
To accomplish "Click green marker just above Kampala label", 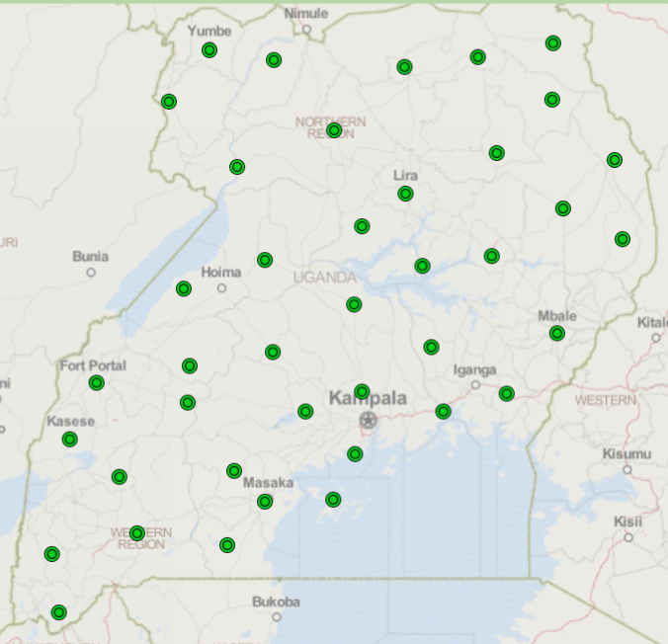I will [362, 392].
